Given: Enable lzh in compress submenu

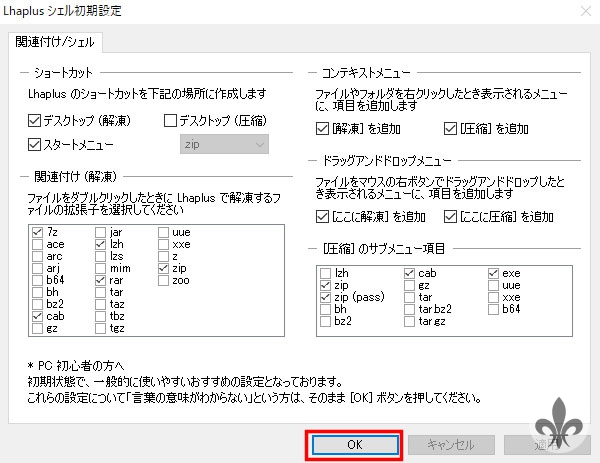Looking at the screenshot, I should [x=325, y=273].
